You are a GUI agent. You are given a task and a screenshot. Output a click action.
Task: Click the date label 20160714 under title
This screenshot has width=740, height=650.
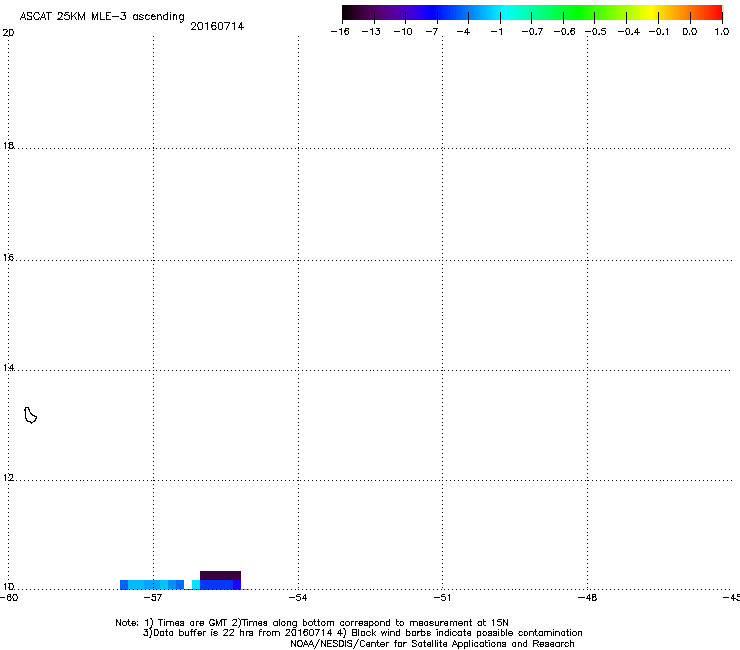217,26
